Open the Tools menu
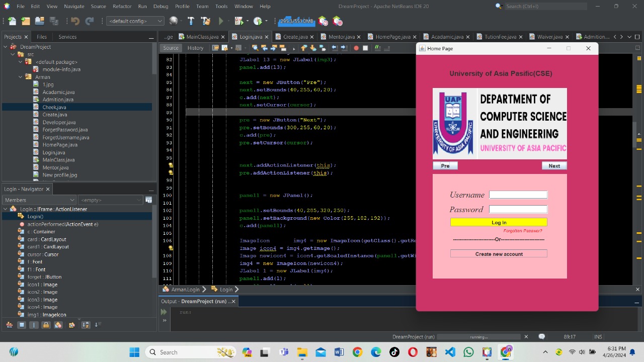 tap(221, 6)
